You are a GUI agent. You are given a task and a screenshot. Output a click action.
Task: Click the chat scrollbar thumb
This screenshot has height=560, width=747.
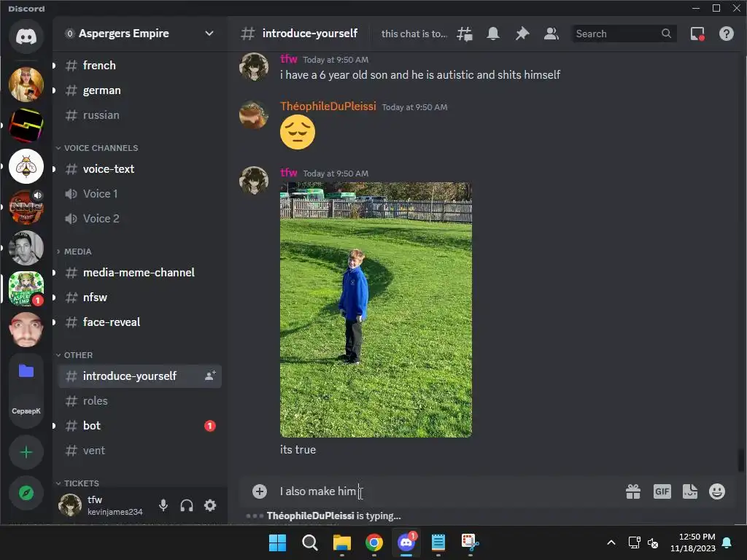(x=741, y=460)
